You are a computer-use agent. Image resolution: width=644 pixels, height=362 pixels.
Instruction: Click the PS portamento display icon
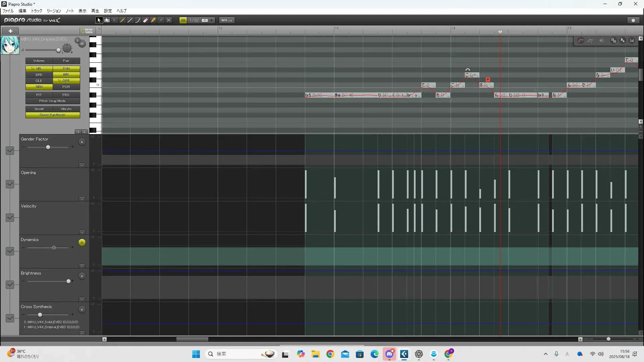click(x=613, y=41)
